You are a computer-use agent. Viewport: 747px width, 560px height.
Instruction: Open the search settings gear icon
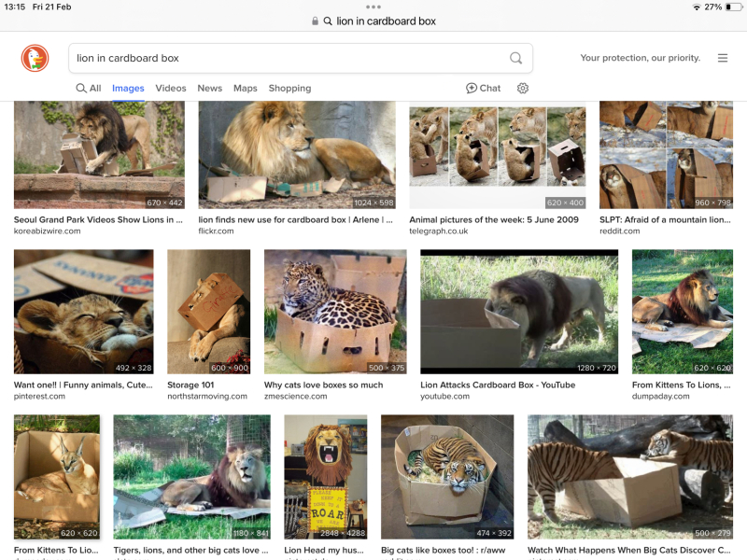[523, 88]
